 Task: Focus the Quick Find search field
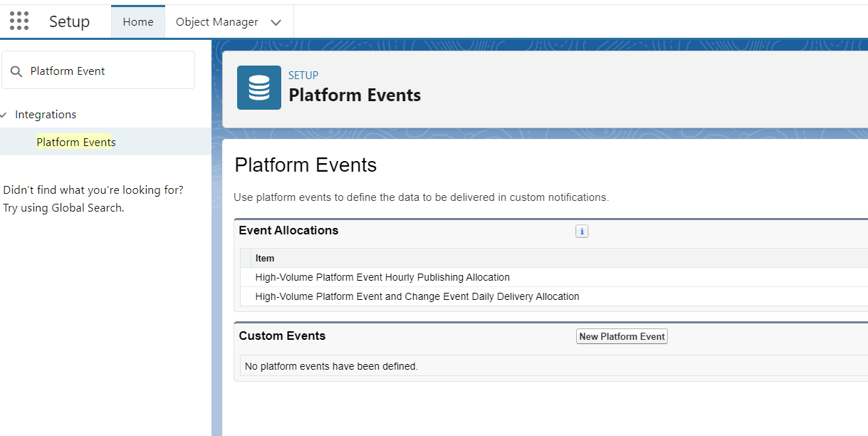tap(98, 70)
